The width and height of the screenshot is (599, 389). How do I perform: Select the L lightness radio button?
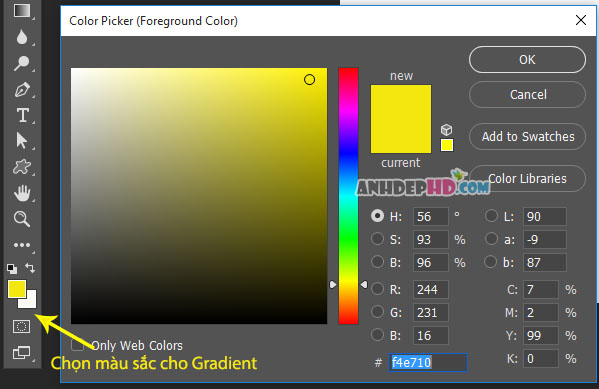(x=491, y=216)
